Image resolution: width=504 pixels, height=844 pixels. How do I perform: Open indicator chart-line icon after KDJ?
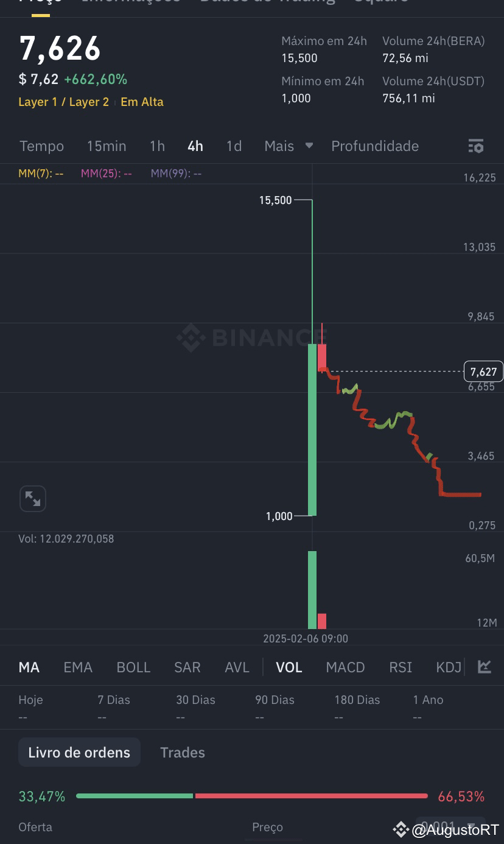coord(485,667)
